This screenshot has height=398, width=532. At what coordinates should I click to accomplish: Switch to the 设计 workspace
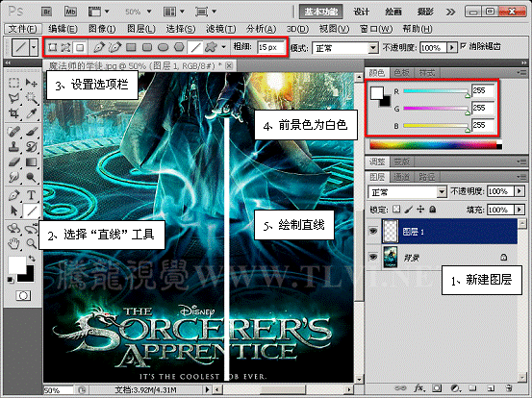point(361,12)
